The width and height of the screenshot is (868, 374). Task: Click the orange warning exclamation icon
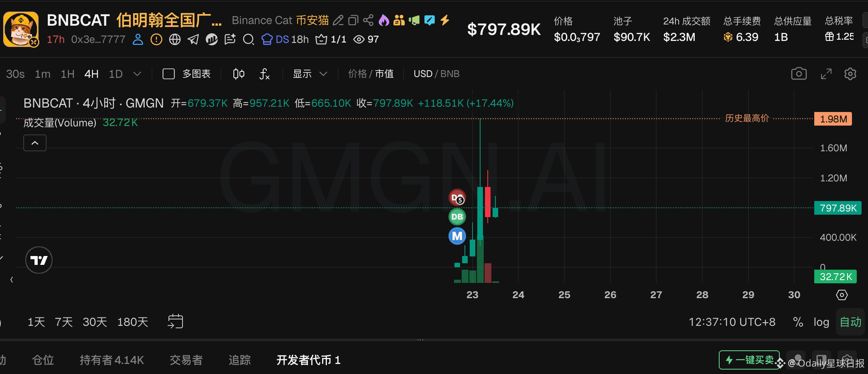[x=156, y=39]
